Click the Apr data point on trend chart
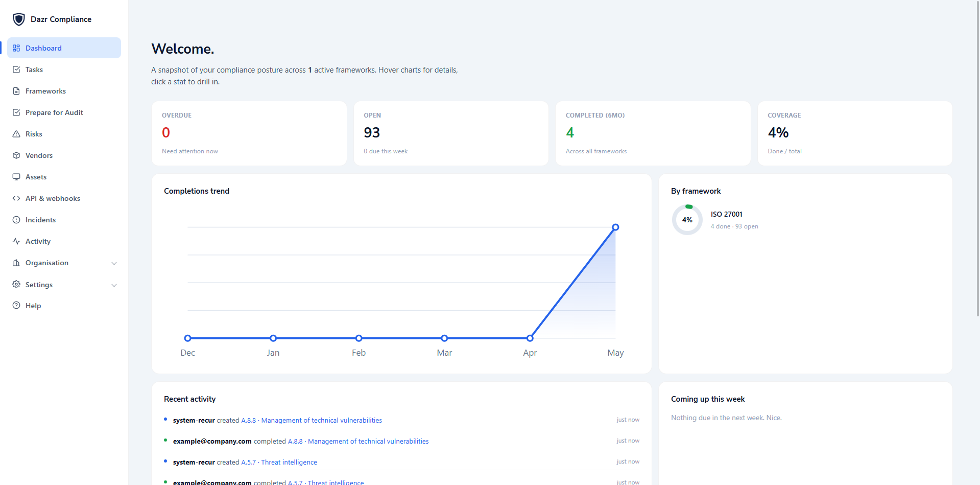This screenshot has height=485, width=980. tap(530, 338)
